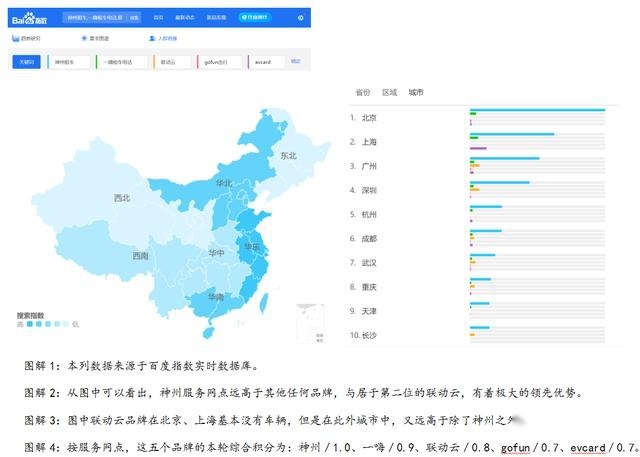Click the gear icon at header right
640x457 pixels.
pyautogui.click(x=301, y=18)
